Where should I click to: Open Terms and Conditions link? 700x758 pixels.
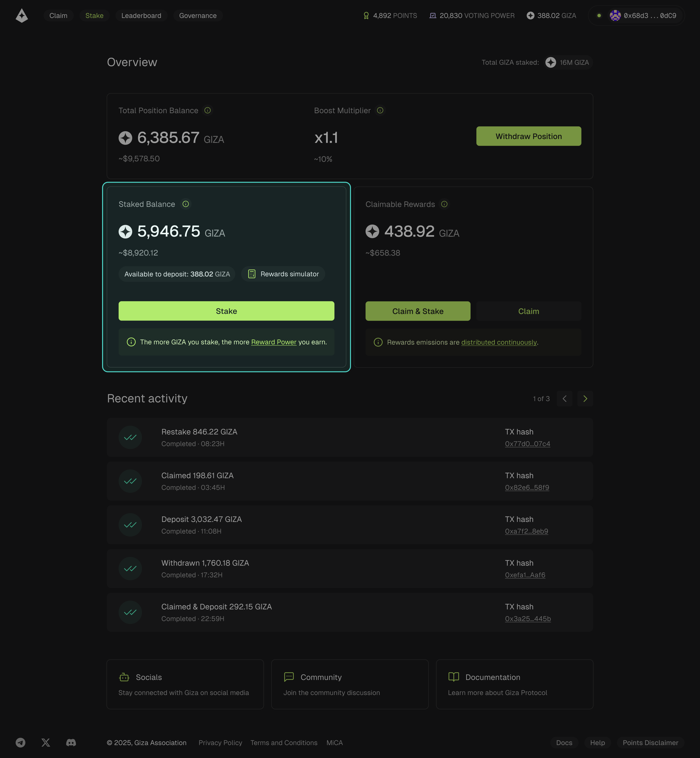tap(284, 743)
